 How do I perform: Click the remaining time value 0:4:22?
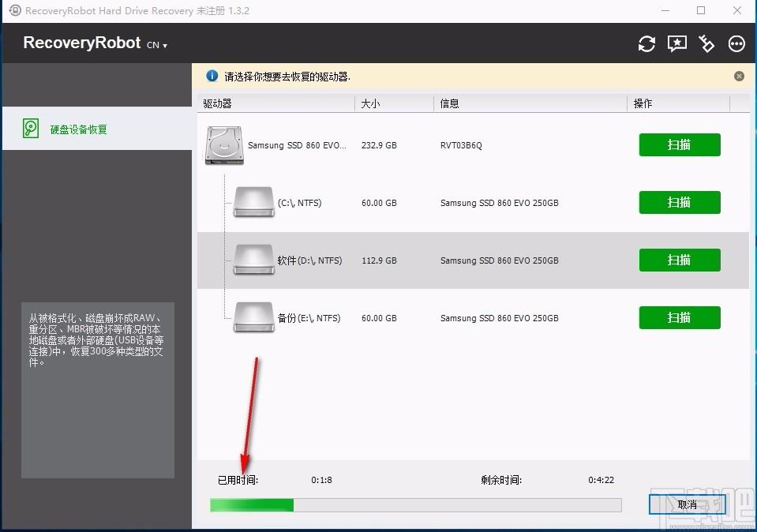coord(601,480)
